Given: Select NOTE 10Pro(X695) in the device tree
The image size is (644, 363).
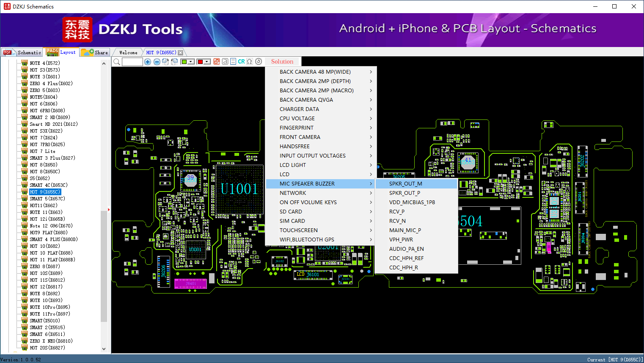Looking at the screenshot, I should pos(50,307).
